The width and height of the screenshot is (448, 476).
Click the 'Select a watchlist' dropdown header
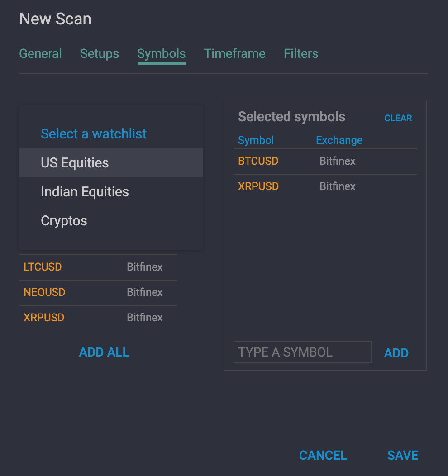click(94, 134)
